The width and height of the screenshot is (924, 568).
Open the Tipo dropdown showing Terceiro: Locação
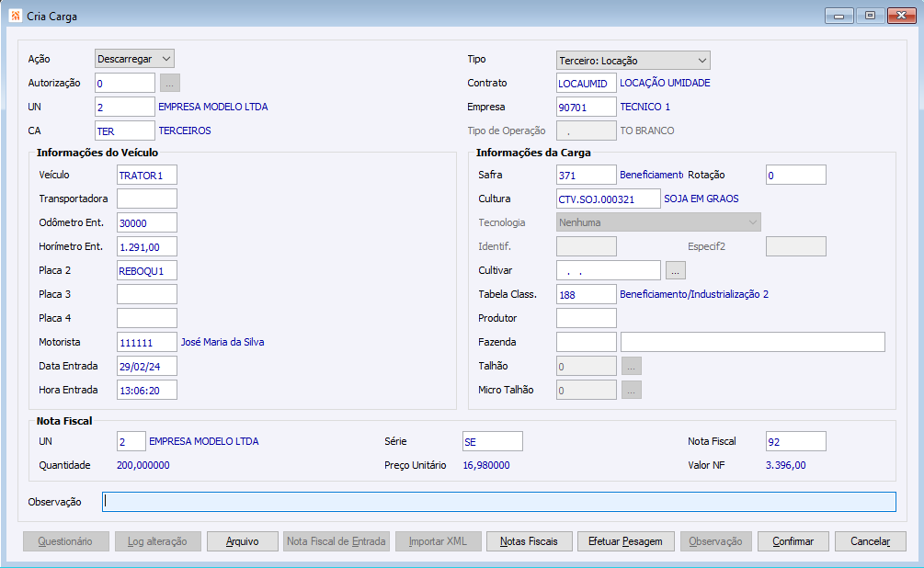coord(633,60)
